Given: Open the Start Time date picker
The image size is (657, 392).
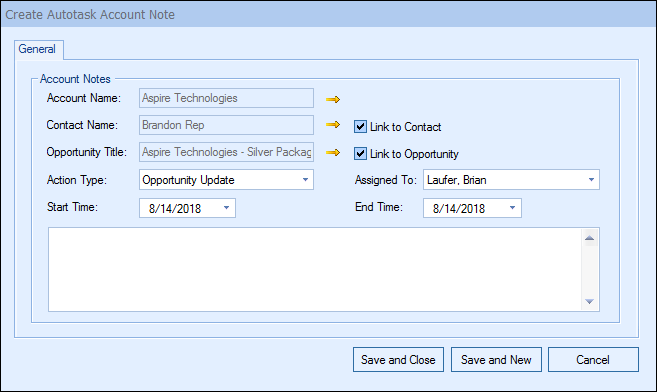Looking at the screenshot, I should coord(226,208).
